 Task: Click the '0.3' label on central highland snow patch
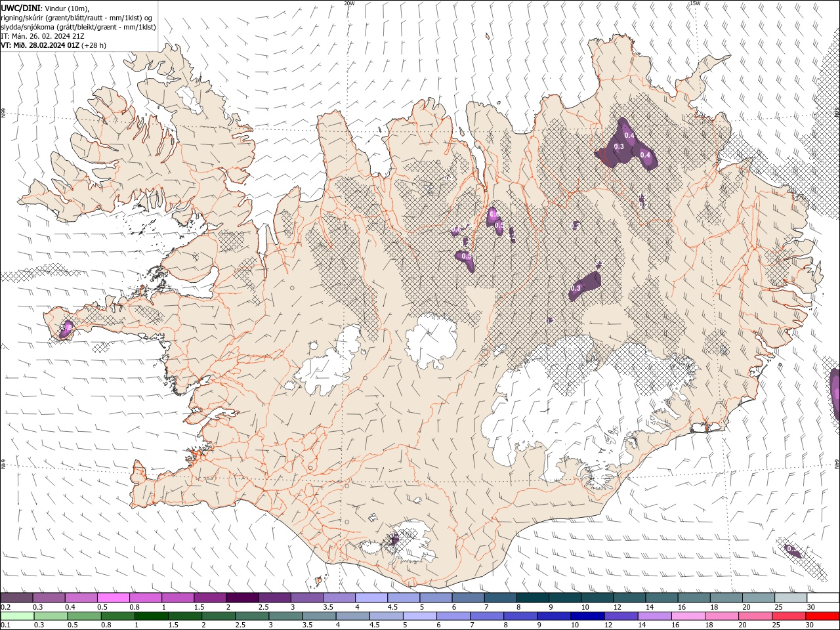coord(576,288)
